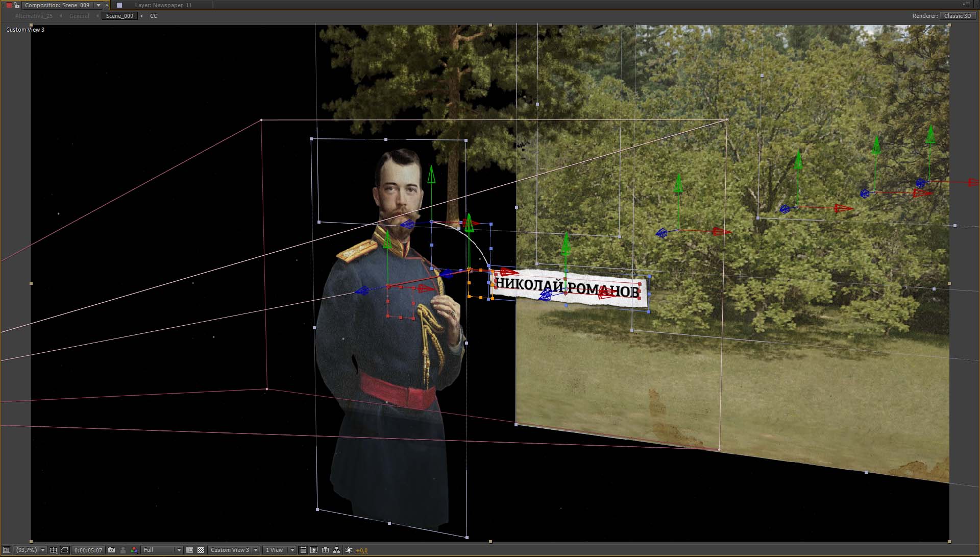Click the Fast Previews icon
980x557 pixels.
[x=314, y=550]
